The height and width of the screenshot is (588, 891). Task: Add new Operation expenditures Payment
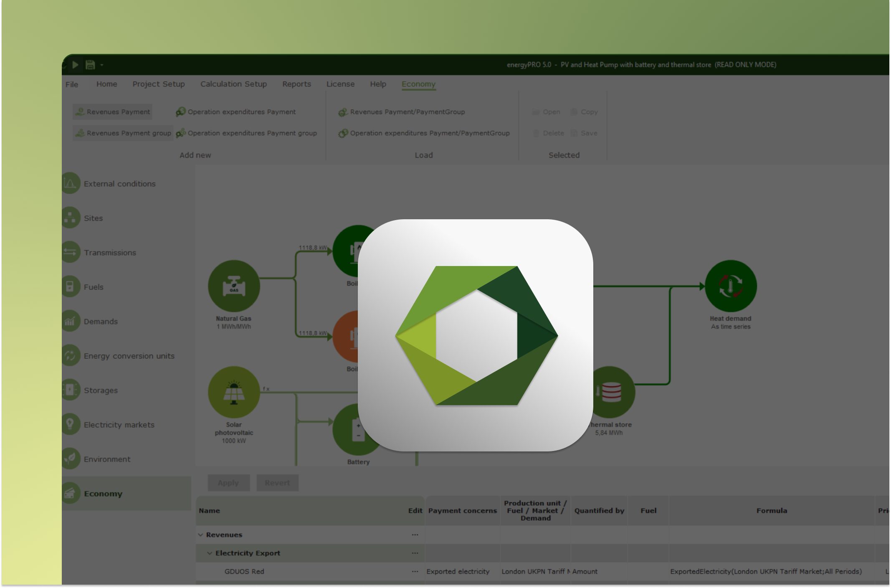(236, 112)
